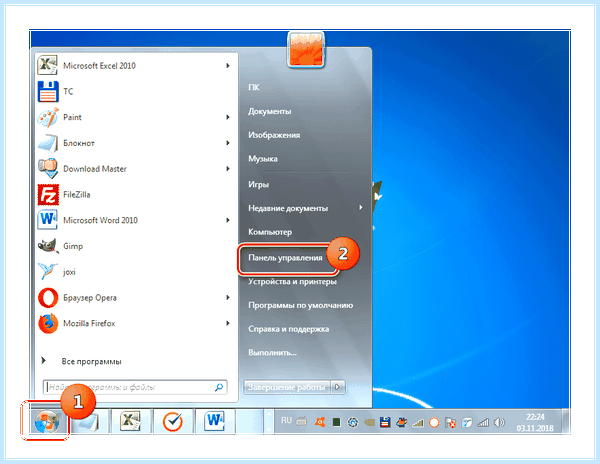
Task: Open Microsoft Excel 2010 from Start menu
Action: pyautogui.click(x=136, y=66)
